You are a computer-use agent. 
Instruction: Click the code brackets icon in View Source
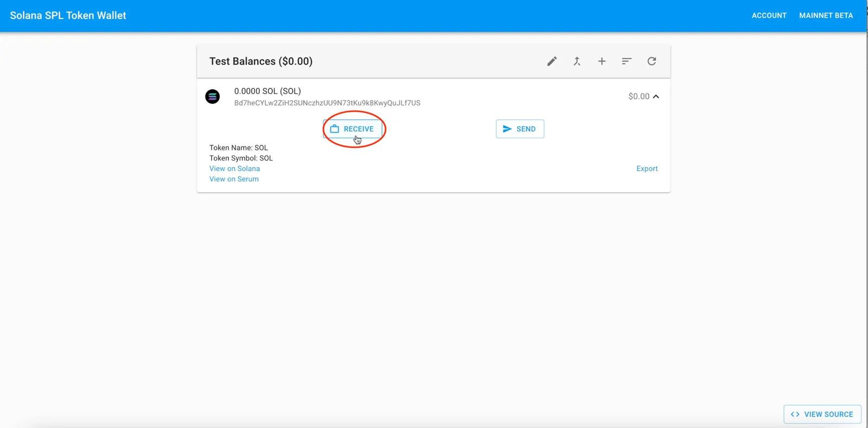(795, 414)
